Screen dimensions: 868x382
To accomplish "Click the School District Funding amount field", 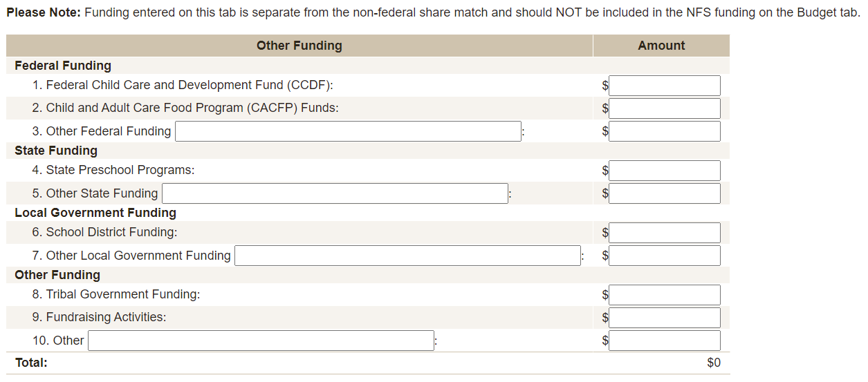I will [664, 233].
